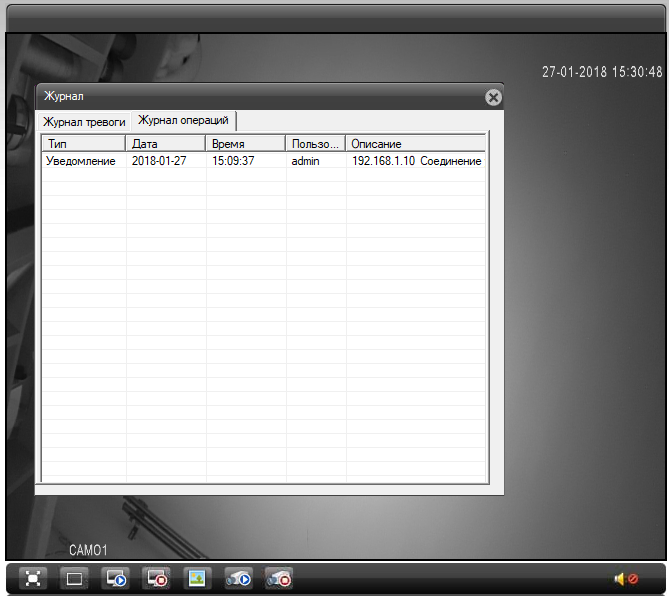Select the Журнал операций tab
Viewport: 669px width, 597px height.
coord(183,120)
